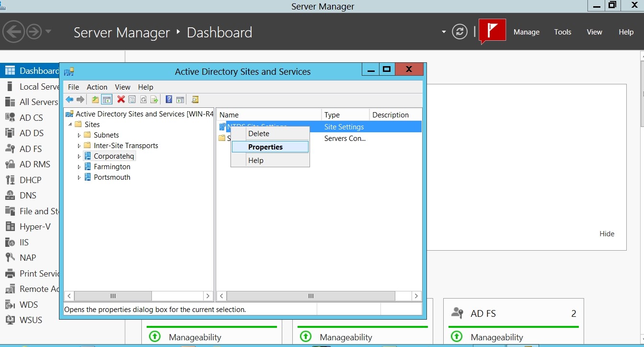
Task: Click details pane horizontal scrollbar thumb
Action: tap(310, 296)
